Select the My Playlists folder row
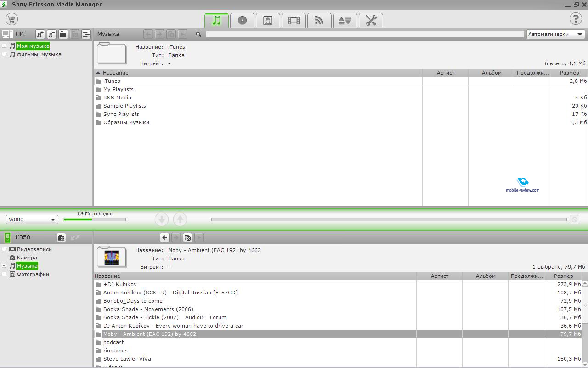The width and height of the screenshot is (588, 368). [340, 89]
